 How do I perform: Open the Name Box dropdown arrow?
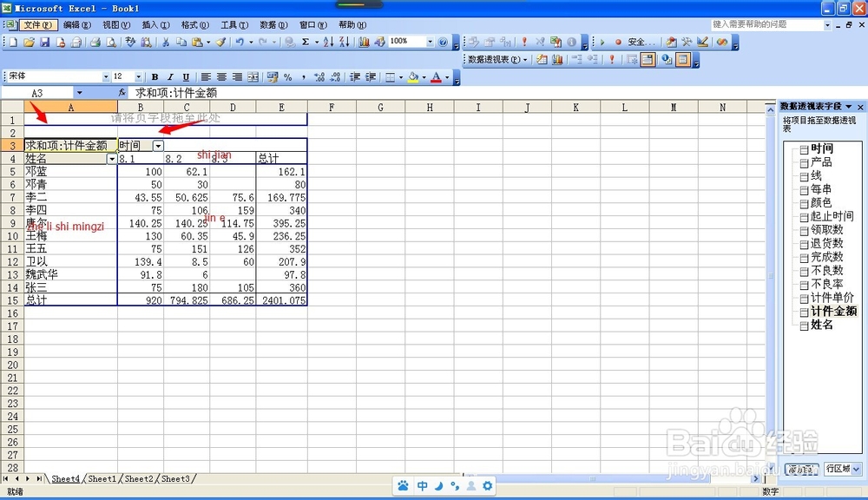(80, 93)
